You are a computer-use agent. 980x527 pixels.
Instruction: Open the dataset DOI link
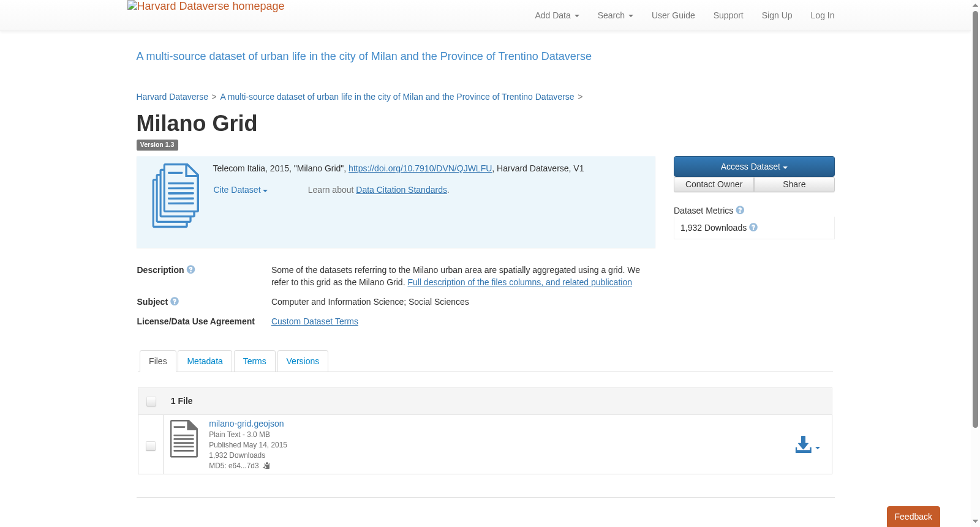420,168
